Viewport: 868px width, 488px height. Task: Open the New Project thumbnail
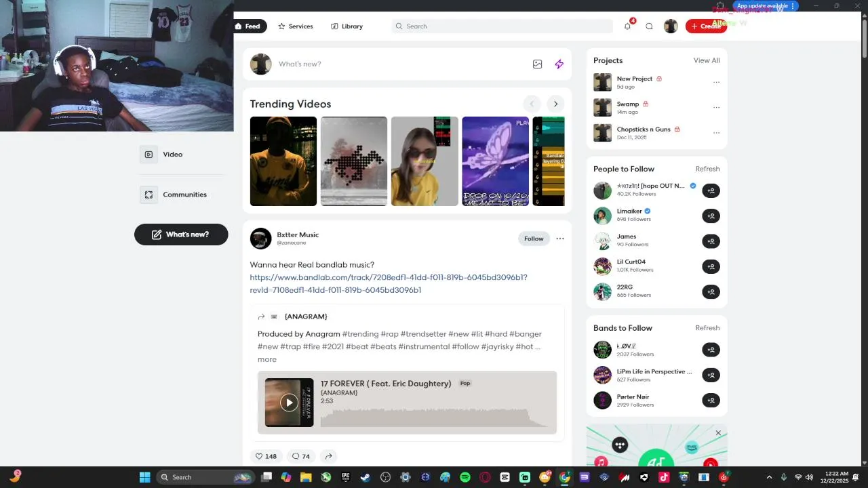click(x=602, y=82)
